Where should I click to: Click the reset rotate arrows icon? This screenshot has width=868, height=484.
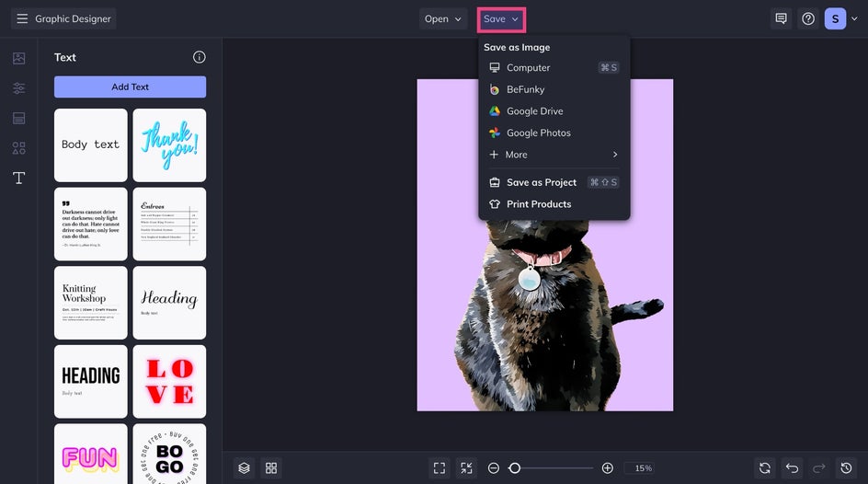click(x=765, y=468)
